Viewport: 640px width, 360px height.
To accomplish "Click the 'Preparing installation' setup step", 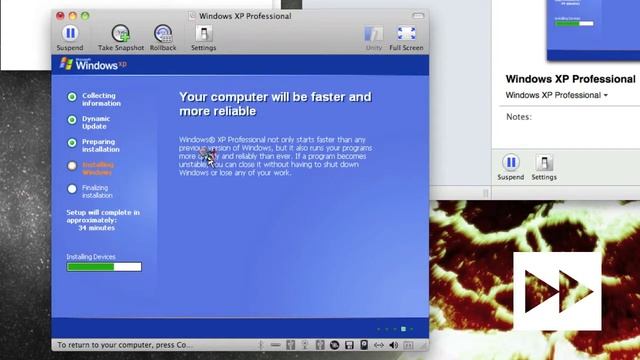I will point(93,145).
